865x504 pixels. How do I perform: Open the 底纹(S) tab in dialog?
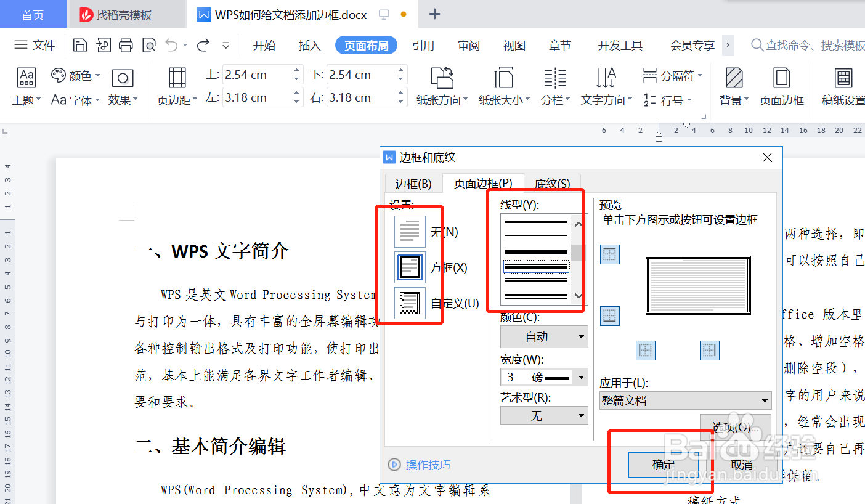point(552,184)
